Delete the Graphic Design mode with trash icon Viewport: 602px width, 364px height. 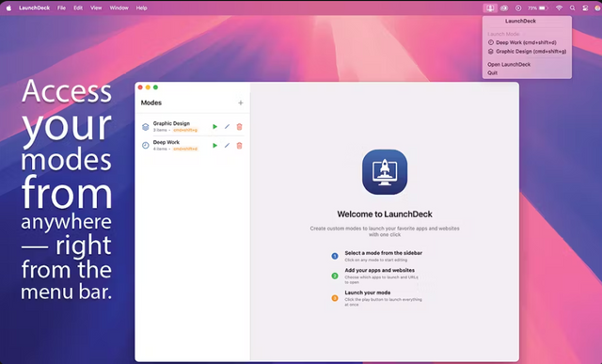click(x=239, y=127)
